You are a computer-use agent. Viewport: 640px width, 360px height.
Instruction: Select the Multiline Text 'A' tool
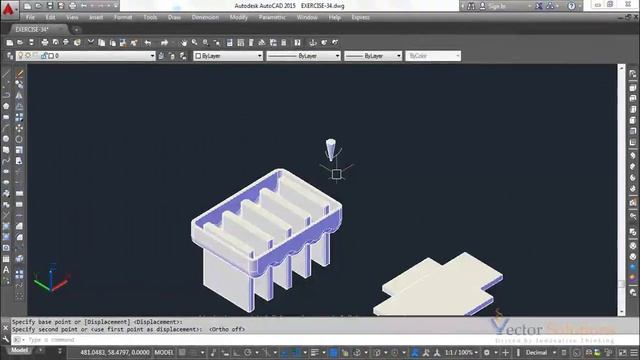[6, 270]
